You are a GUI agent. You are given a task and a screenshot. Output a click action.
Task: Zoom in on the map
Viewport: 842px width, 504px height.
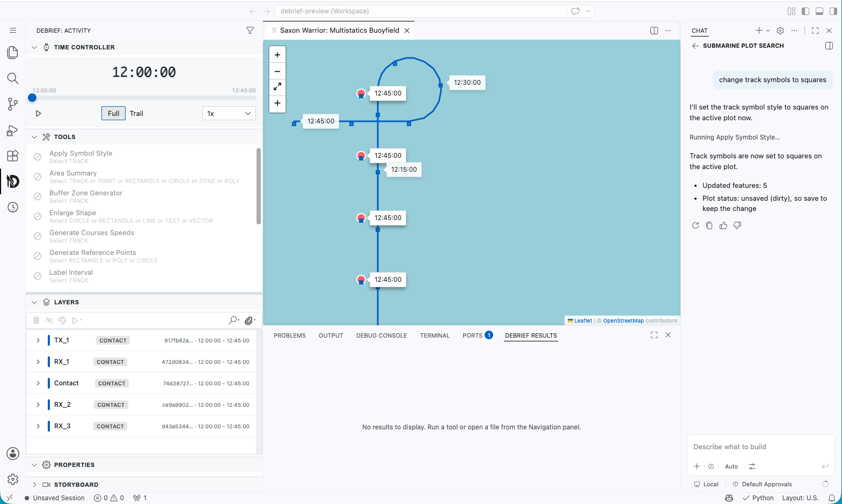(277, 55)
